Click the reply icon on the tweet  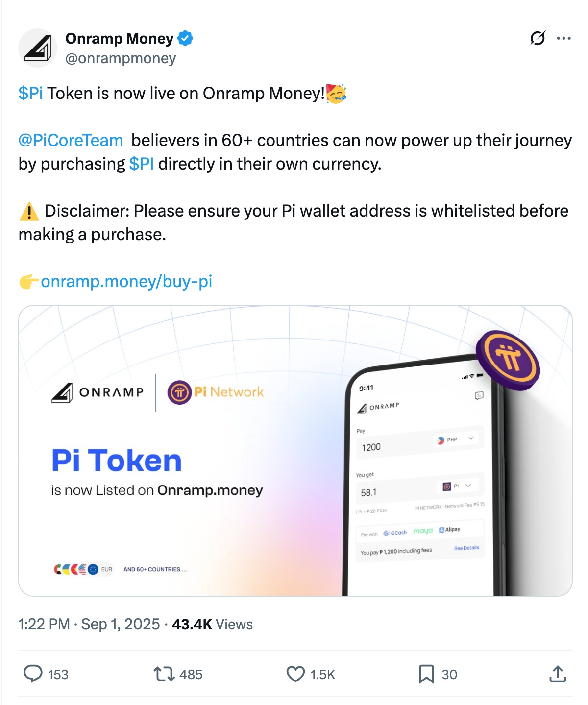[x=35, y=675]
